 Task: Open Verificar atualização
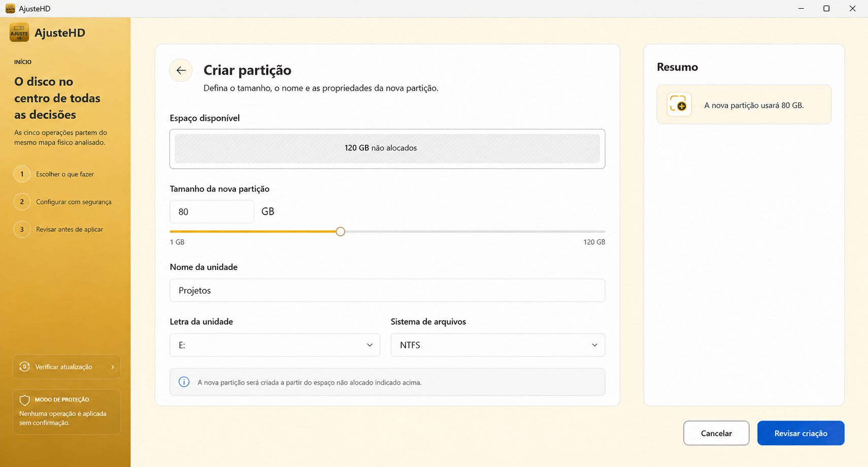coord(66,366)
